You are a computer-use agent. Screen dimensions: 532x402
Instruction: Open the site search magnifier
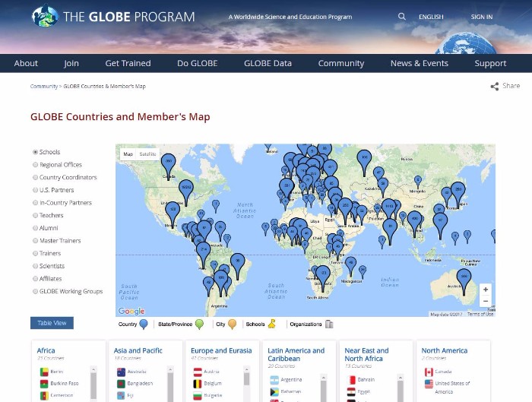coord(402,16)
